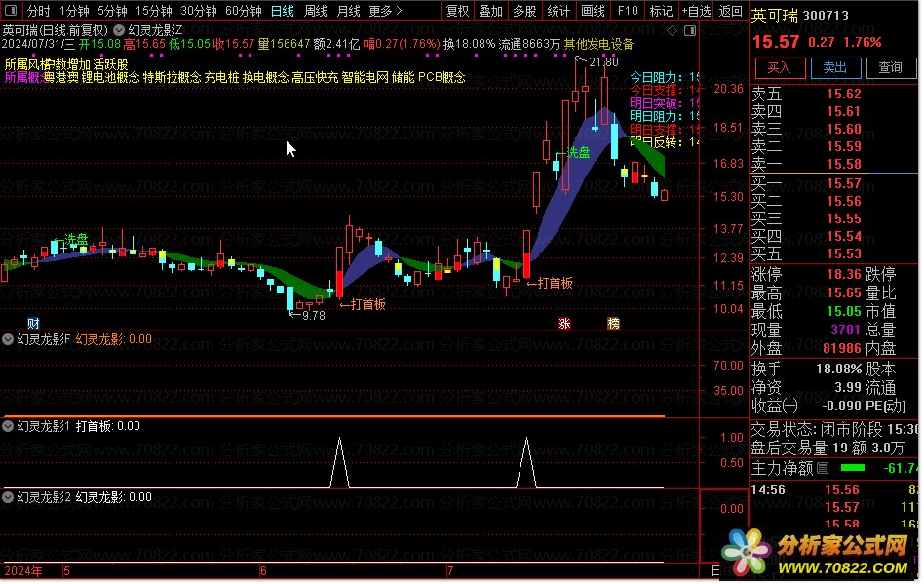Screen dimensions: 924x584
Task: Click the 榜 ranking marker on chart
Action: coord(613,323)
